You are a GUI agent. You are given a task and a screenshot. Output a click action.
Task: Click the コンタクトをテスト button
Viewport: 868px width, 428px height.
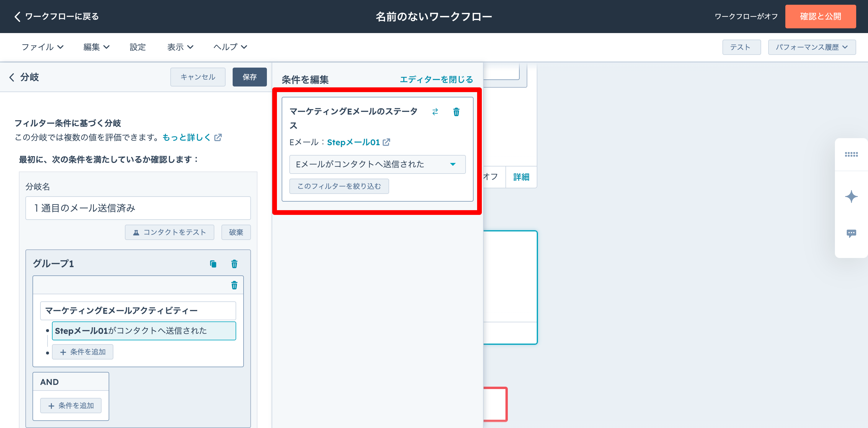(x=169, y=232)
